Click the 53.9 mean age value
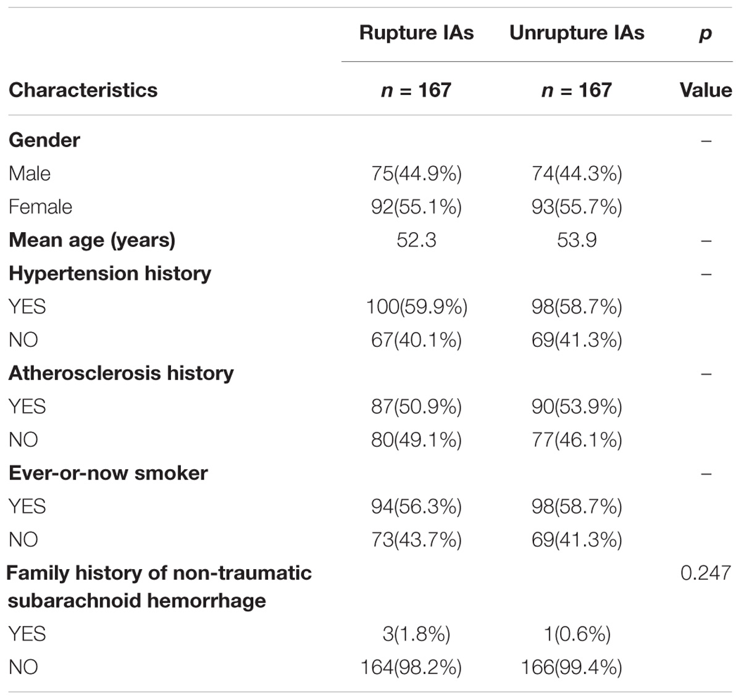Screen dimensions: 741x700 point(577,240)
